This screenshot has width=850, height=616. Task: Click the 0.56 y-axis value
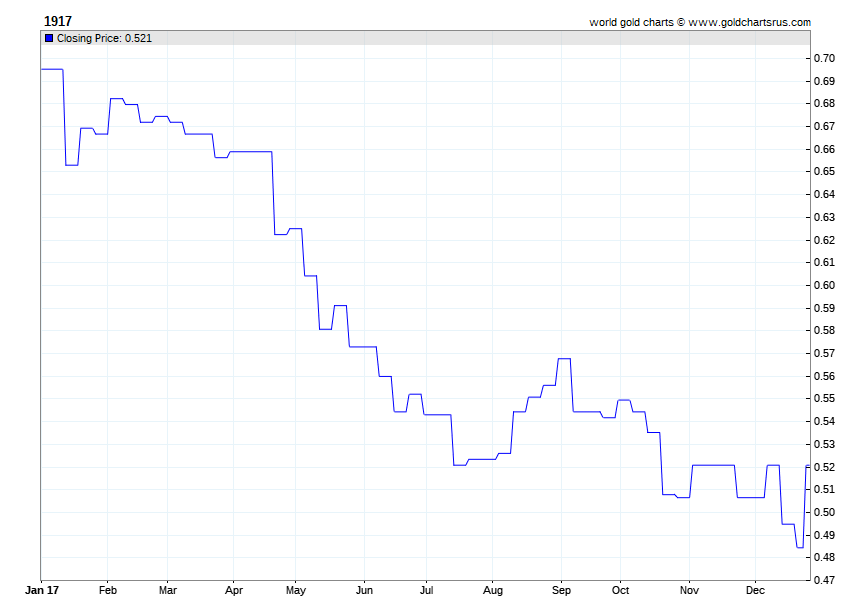825,376
